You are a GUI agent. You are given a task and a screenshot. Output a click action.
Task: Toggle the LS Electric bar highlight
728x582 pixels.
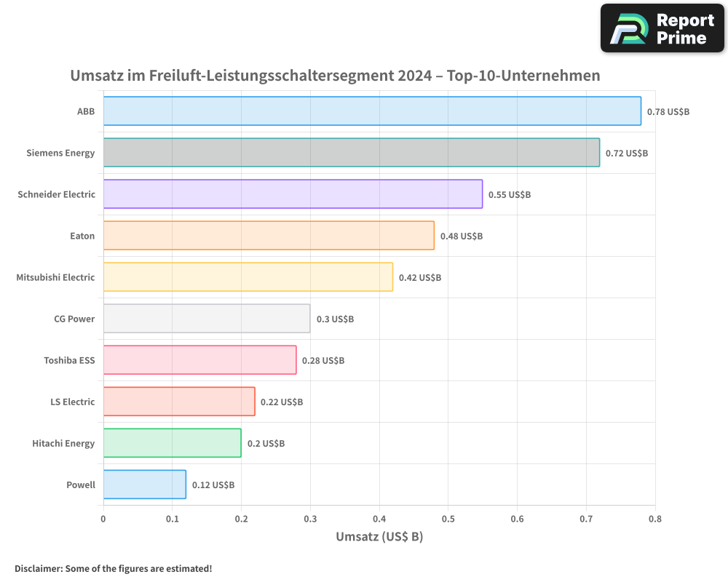[178, 402]
